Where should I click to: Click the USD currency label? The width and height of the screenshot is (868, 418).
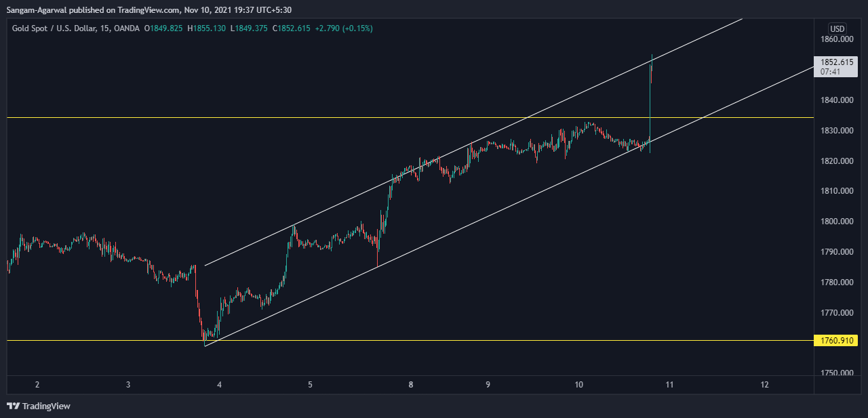click(837, 28)
